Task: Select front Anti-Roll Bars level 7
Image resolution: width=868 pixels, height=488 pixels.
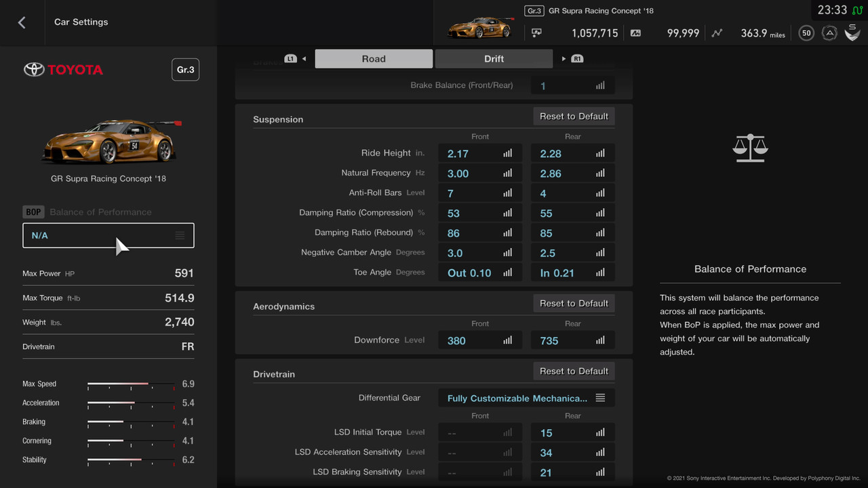Action: coord(480,193)
